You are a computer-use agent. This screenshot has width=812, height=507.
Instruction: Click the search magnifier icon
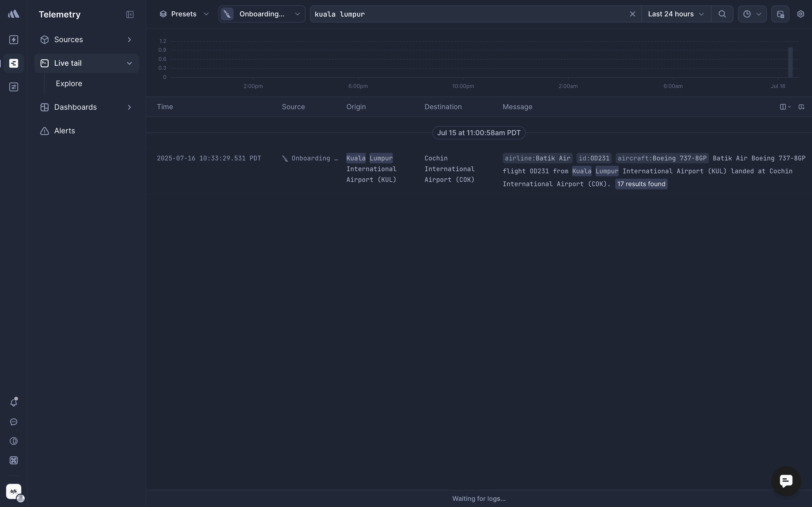[x=722, y=14]
